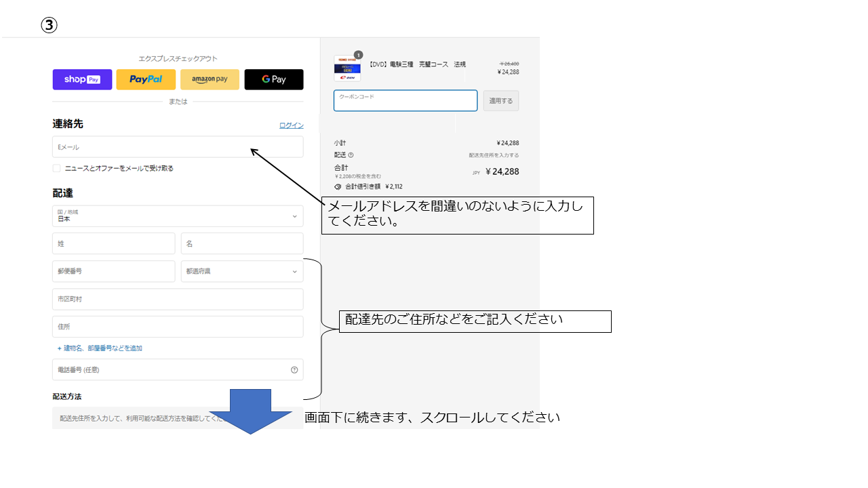Pay with the PayPal button
Image resolution: width=868 pixels, height=488 pixels.
(x=146, y=79)
